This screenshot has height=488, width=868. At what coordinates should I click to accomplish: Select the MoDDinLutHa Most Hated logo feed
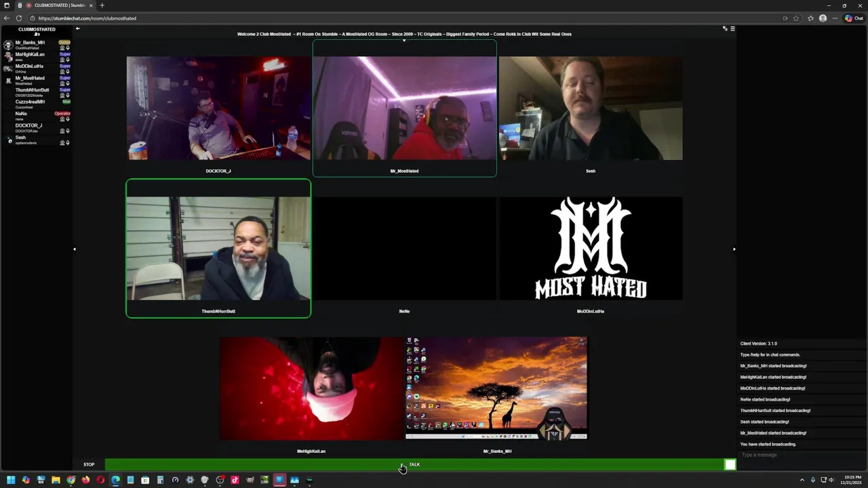point(591,249)
